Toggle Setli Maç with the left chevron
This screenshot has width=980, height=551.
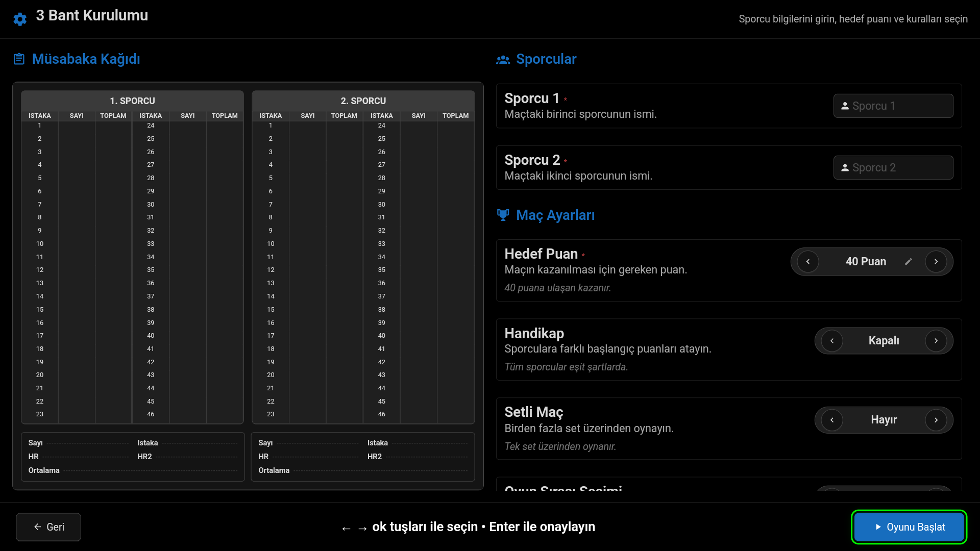[831, 420]
